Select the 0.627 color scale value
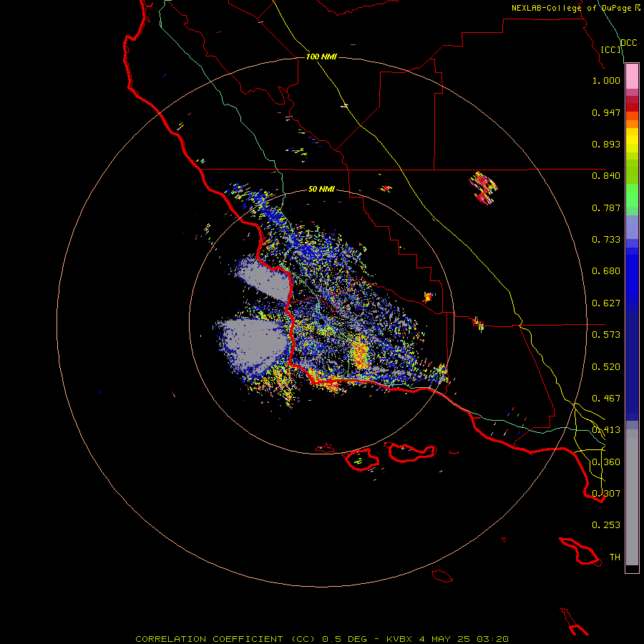This screenshot has width=644, height=644. point(606,303)
